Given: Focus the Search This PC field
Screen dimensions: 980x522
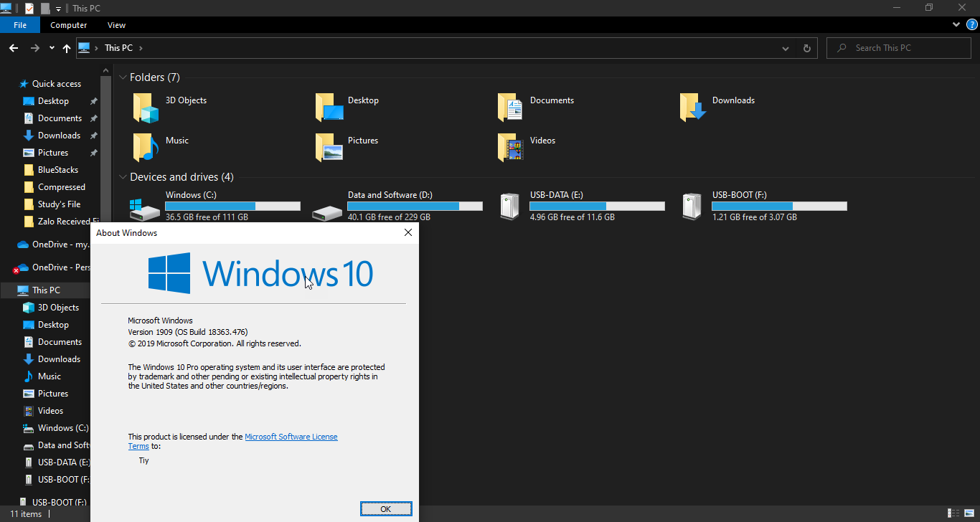Looking at the screenshot, I should click(900, 48).
